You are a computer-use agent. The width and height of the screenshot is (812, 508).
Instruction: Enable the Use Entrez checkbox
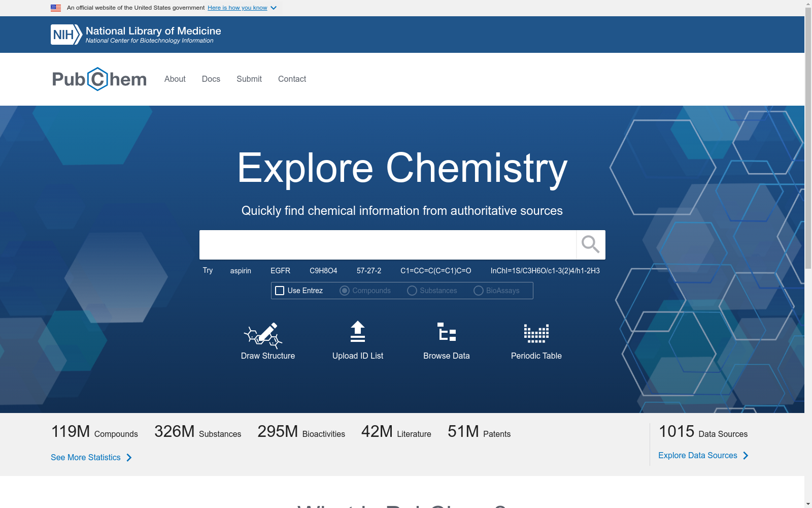click(x=280, y=291)
